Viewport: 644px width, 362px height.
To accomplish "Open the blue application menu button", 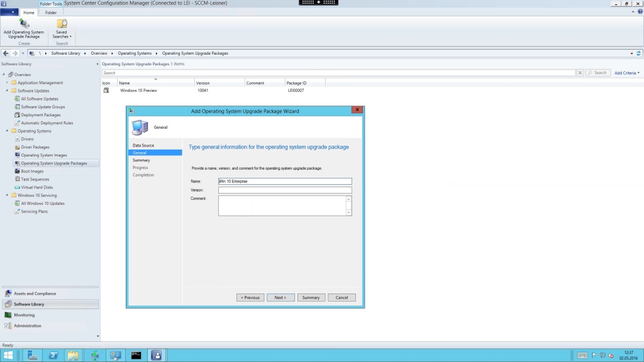I will [x=9, y=13].
